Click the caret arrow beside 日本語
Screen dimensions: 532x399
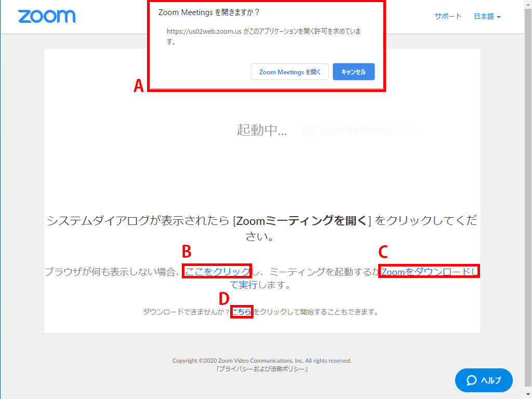coord(499,17)
